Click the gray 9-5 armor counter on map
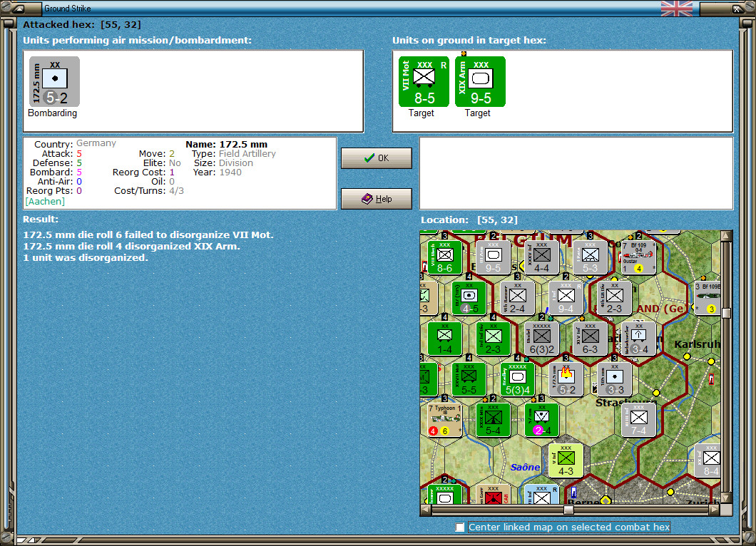This screenshot has height=546, width=756. 493,257
